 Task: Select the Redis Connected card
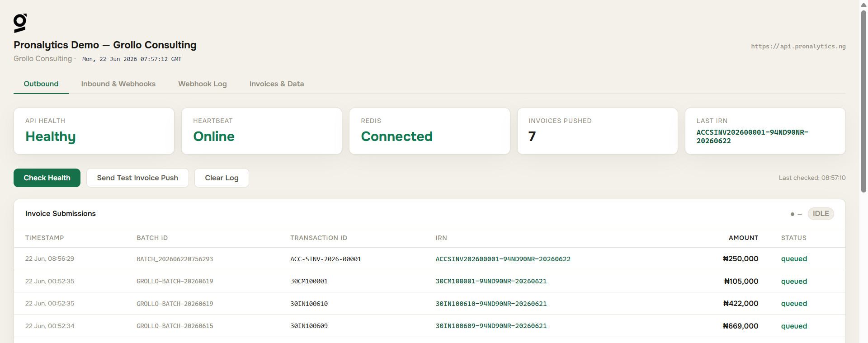[x=429, y=131]
